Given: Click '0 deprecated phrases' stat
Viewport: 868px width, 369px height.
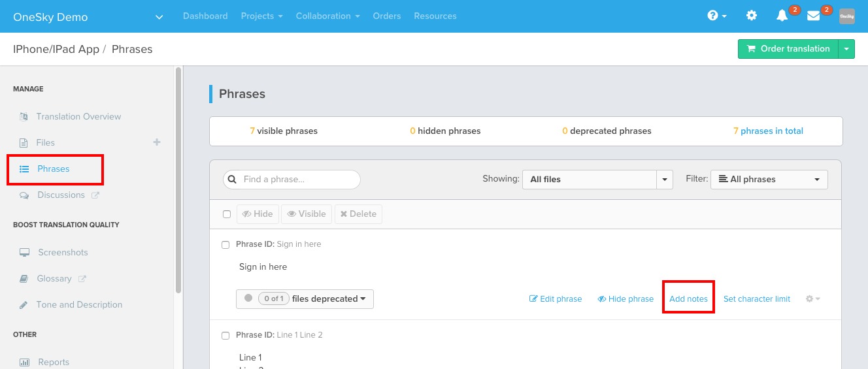Looking at the screenshot, I should point(607,131).
